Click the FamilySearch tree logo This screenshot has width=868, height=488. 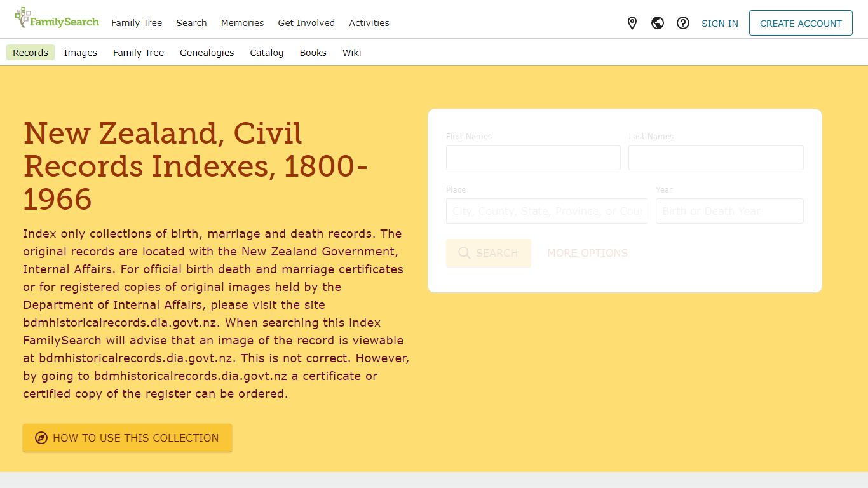(x=57, y=18)
